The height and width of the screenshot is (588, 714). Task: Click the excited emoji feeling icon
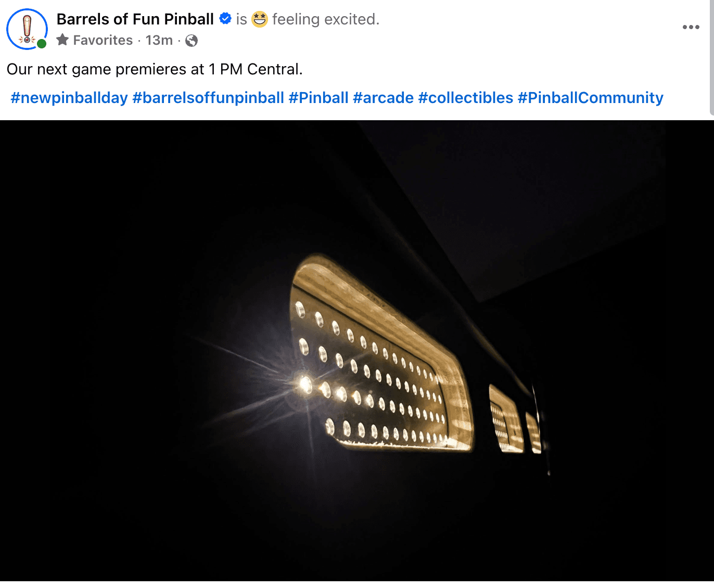[259, 19]
